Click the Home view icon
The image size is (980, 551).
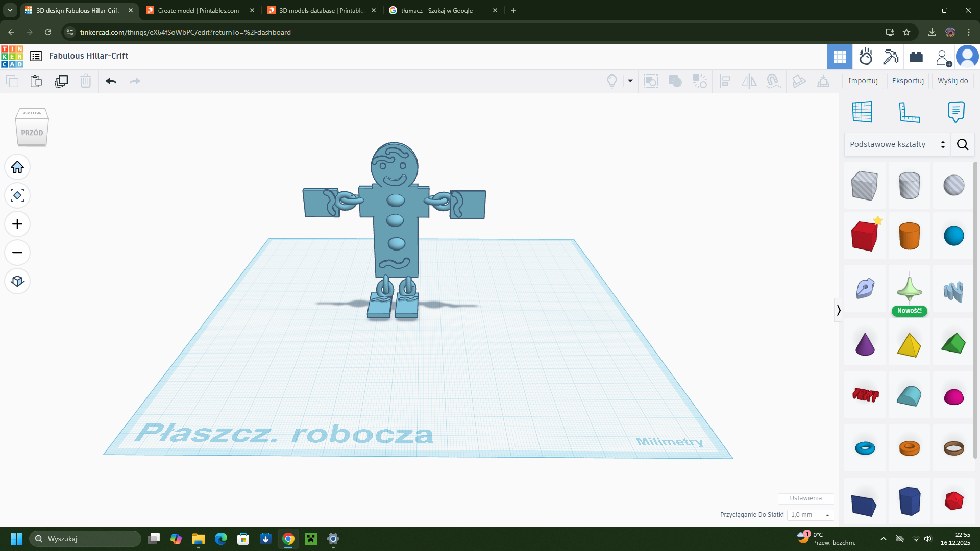tap(17, 167)
